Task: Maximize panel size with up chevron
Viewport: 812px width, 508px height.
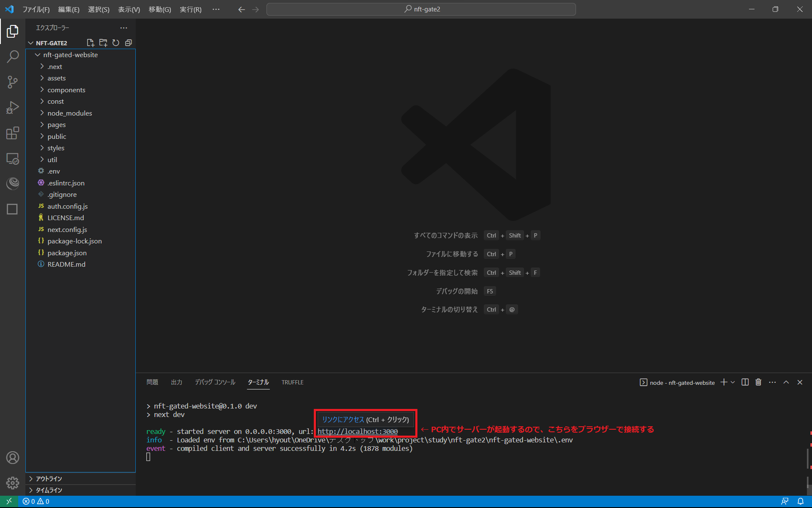Action: 786,382
